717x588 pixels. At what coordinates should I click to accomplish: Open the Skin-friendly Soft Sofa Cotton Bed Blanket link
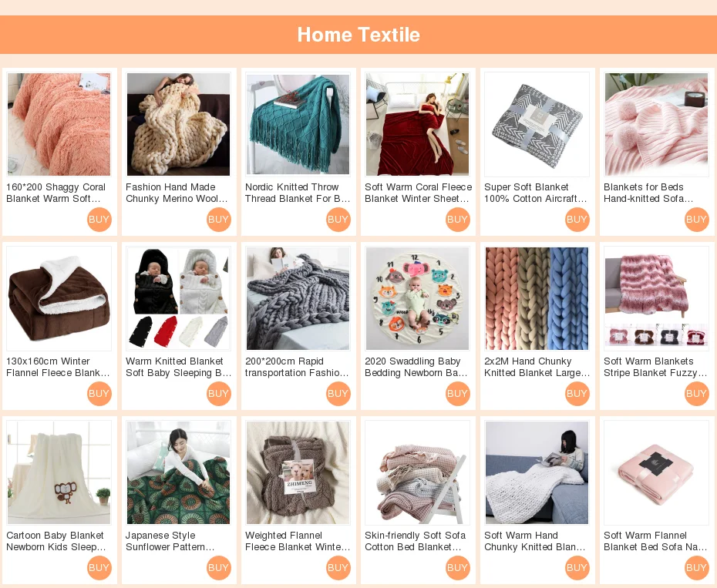pos(415,541)
